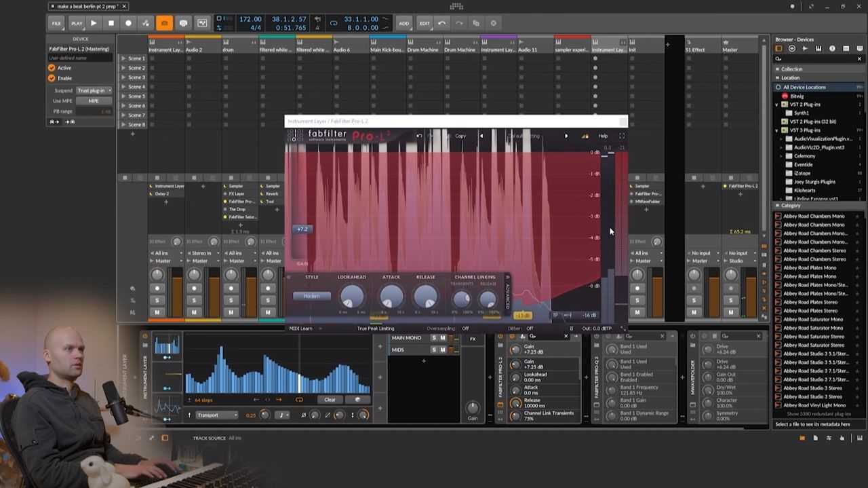Screen dimensions: 868x488
Task: Open the MIDI Learn dropdown
Action: click(304, 329)
